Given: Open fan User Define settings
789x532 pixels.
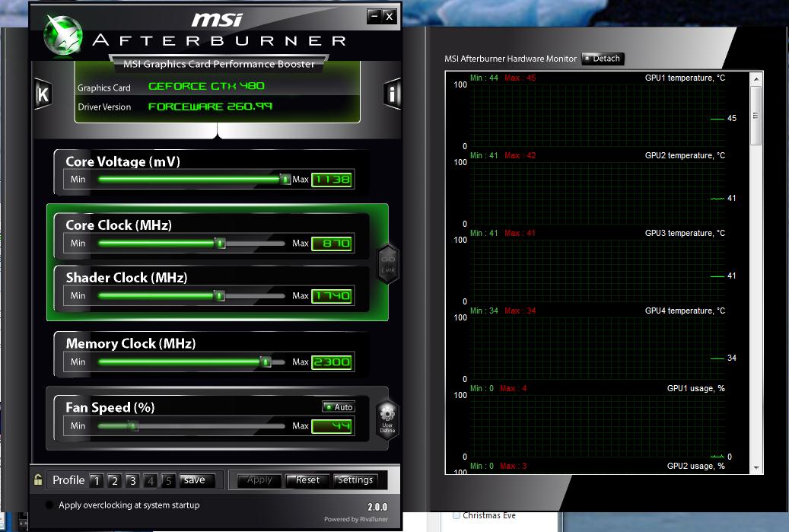Looking at the screenshot, I should (x=387, y=419).
